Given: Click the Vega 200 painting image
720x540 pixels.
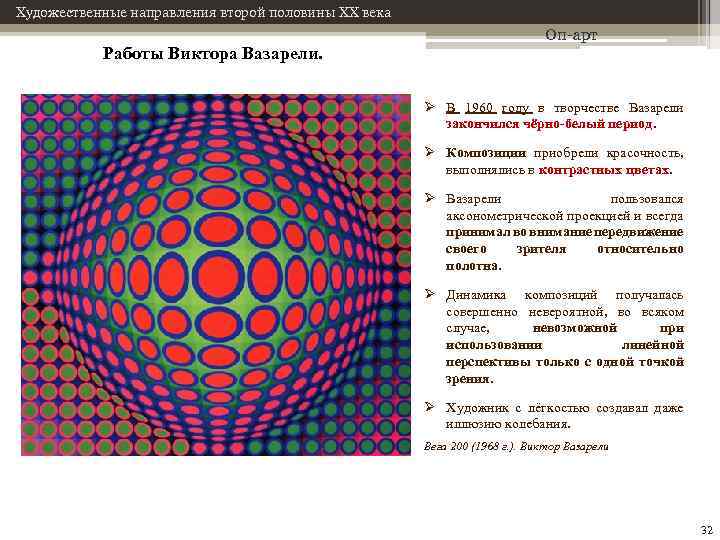Looking at the screenshot, I should [x=216, y=275].
